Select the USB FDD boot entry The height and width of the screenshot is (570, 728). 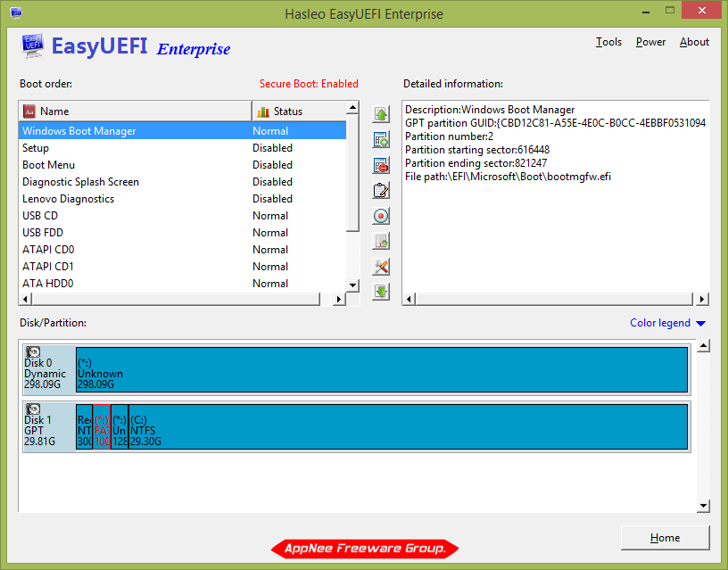point(183,233)
